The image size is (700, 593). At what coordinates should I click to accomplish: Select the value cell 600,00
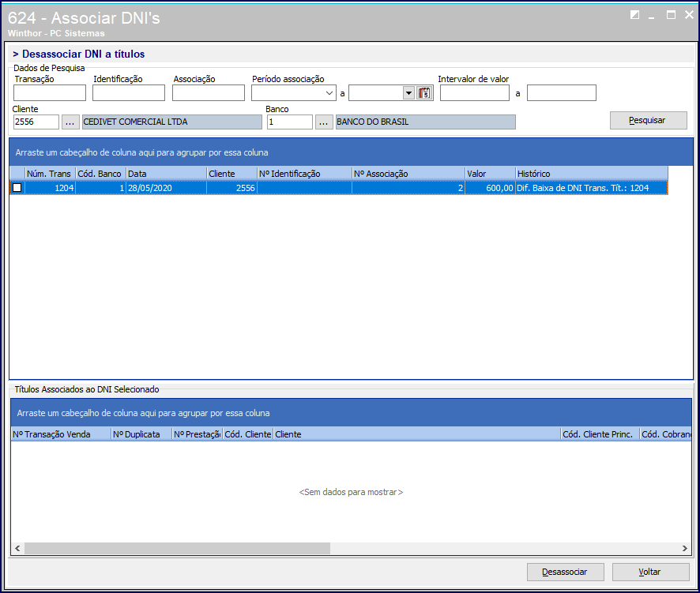[490, 188]
